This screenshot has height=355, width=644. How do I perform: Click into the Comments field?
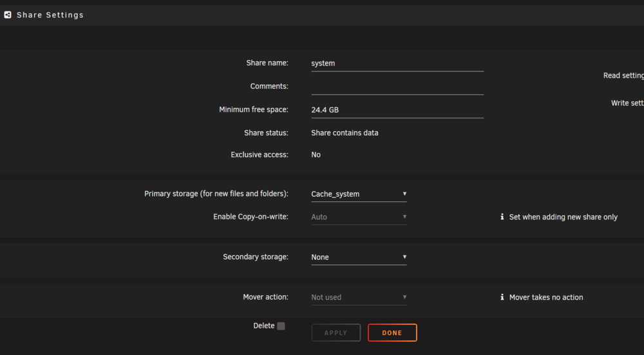[x=397, y=86]
